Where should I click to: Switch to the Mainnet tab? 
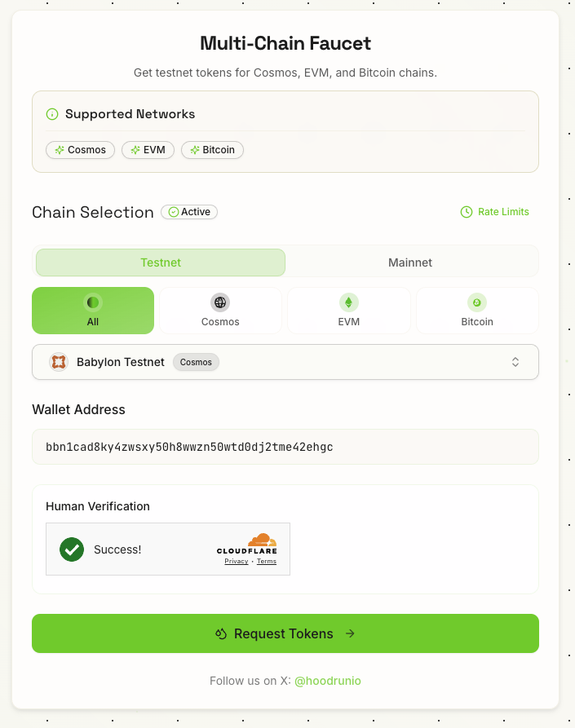[x=410, y=263]
